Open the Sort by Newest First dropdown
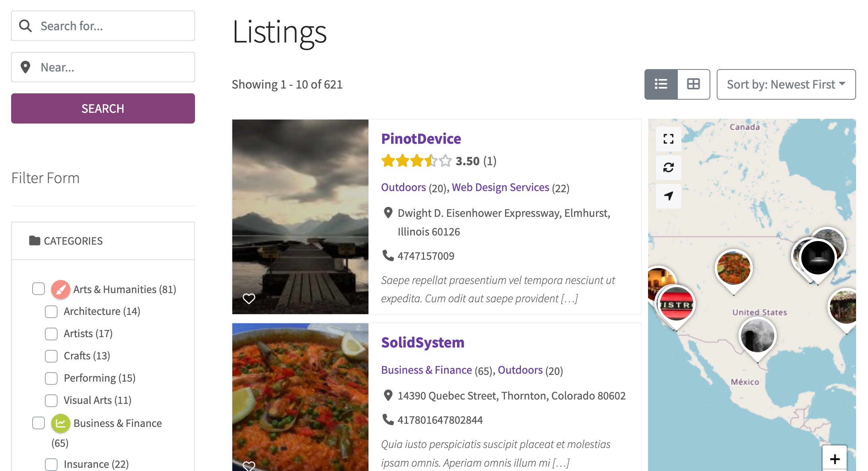868x471 pixels. [x=786, y=84]
